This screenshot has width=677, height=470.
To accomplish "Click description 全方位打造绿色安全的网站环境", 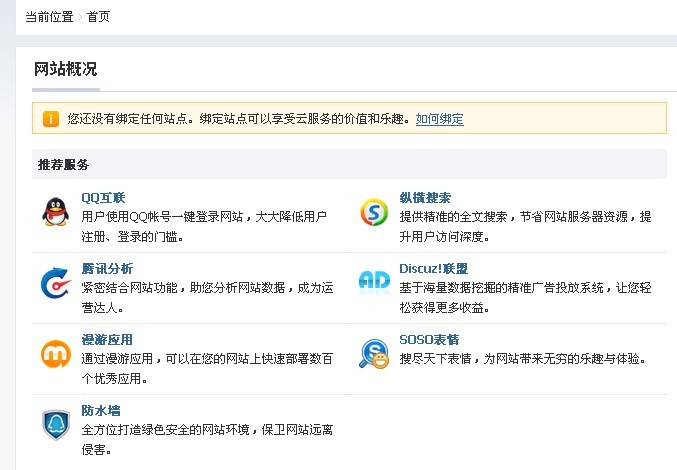I will (165, 429).
